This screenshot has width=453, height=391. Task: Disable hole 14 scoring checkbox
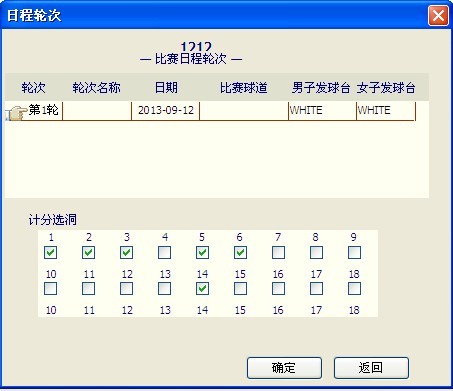click(x=202, y=288)
